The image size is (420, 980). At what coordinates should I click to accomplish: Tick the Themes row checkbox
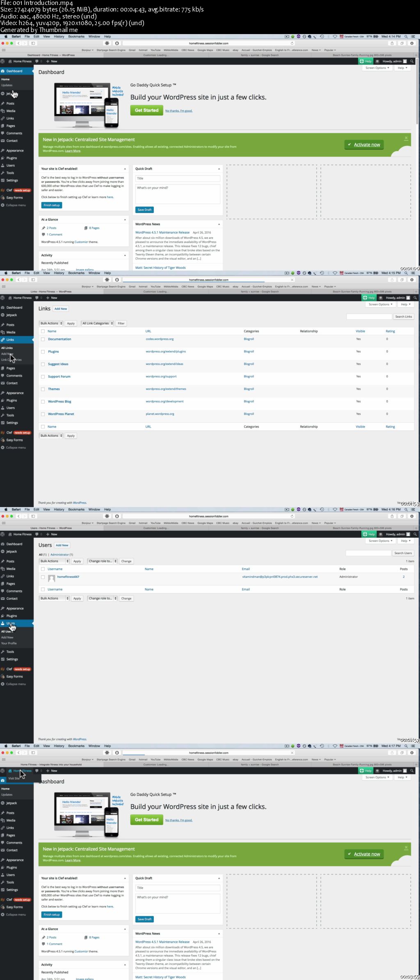[43, 389]
